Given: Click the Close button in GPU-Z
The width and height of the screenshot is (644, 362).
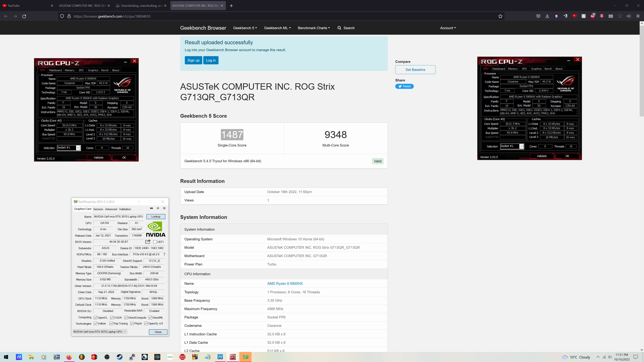Looking at the screenshot, I should (x=158, y=332).
